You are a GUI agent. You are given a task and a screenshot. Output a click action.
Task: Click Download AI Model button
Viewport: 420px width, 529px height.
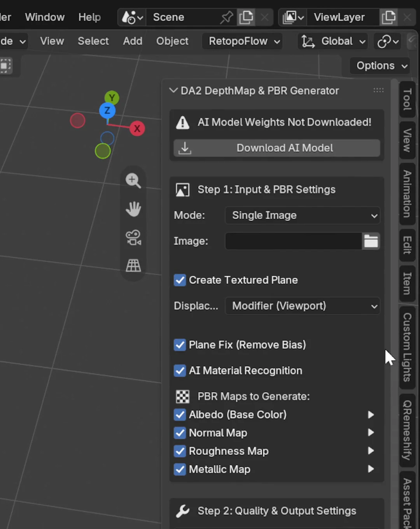[277, 148]
